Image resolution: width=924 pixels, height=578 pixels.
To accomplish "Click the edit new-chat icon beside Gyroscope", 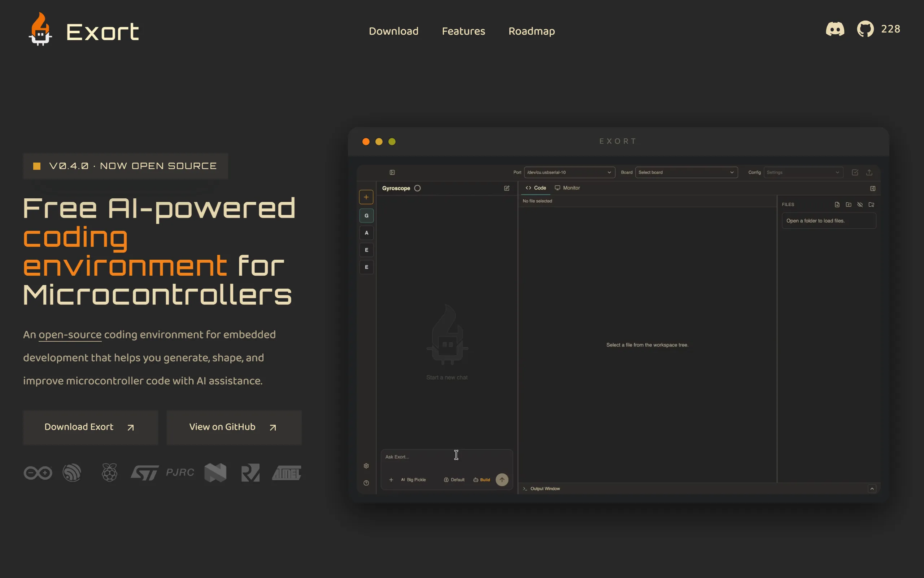I will 507,188.
